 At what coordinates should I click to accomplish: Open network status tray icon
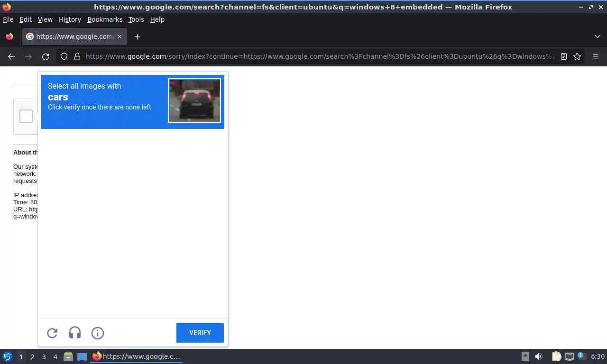(x=569, y=356)
